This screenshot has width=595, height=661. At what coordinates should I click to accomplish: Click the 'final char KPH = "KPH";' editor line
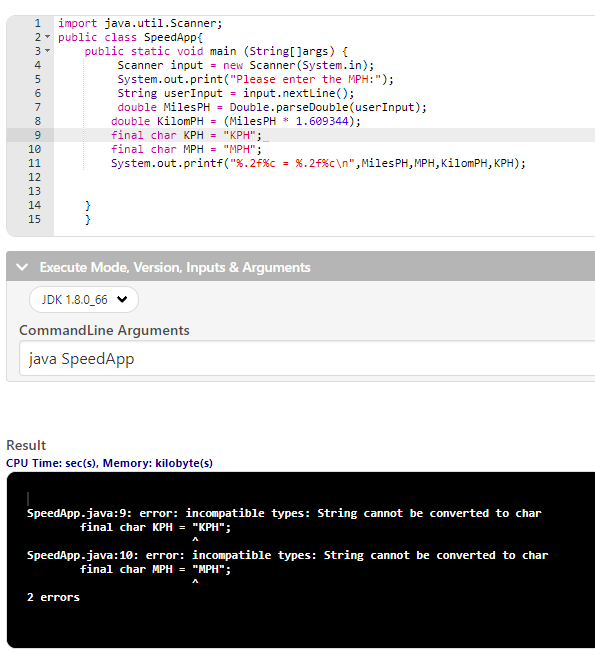coord(186,135)
